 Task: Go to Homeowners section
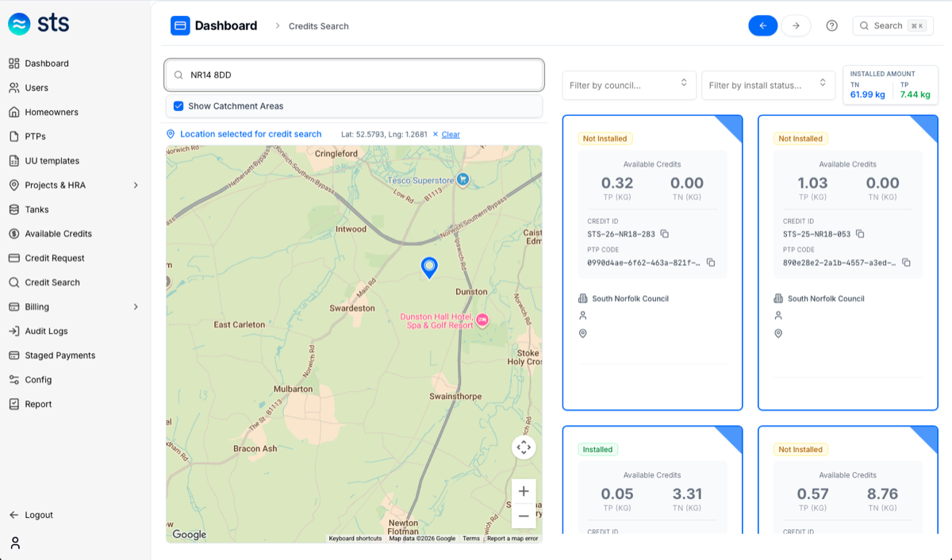pos(52,113)
